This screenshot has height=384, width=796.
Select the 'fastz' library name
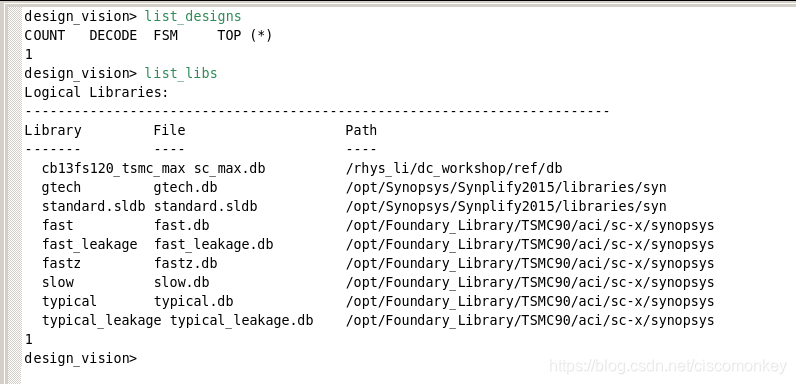[61, 264]
